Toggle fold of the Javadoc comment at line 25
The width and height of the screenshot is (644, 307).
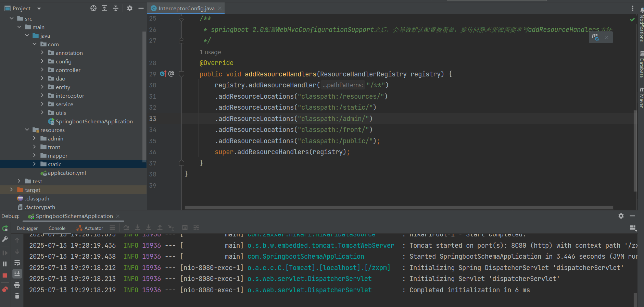tap(182, 19)
